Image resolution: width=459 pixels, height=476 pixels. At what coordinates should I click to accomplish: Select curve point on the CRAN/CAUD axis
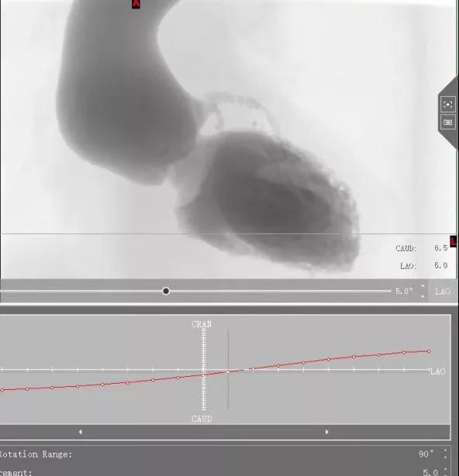203,375
